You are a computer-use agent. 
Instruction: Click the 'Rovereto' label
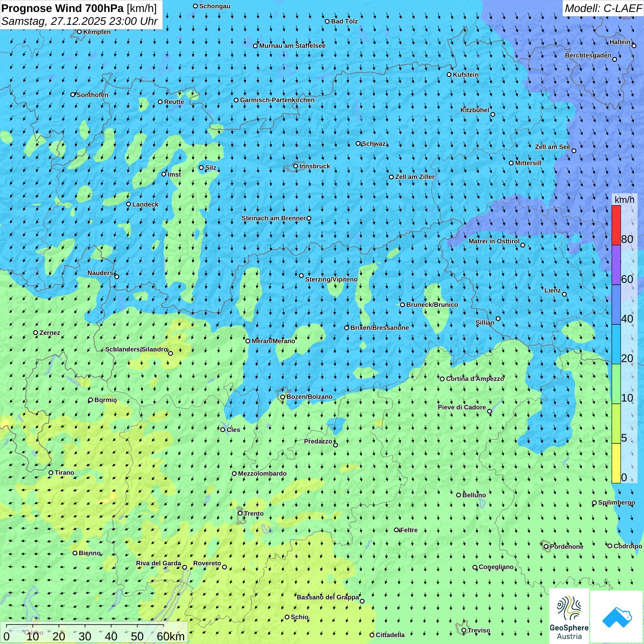click(207, 563)
